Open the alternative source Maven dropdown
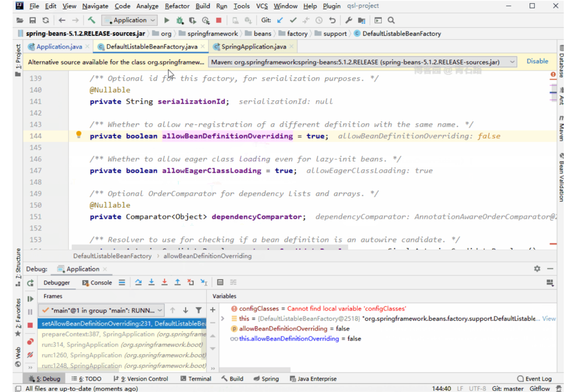 point(362,62)
